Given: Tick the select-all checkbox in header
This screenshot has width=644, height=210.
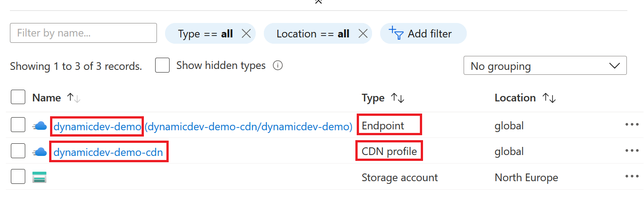Looking at the screenshot, I should point(18,97).
